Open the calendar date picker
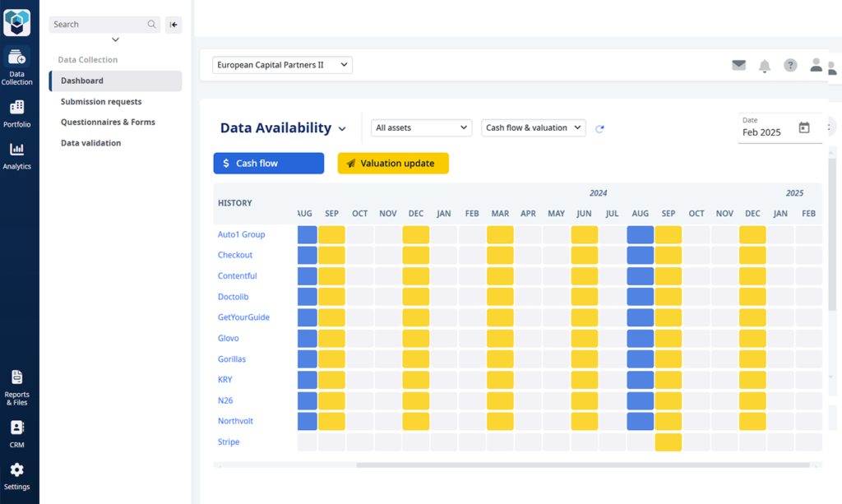 pos(804,127)
